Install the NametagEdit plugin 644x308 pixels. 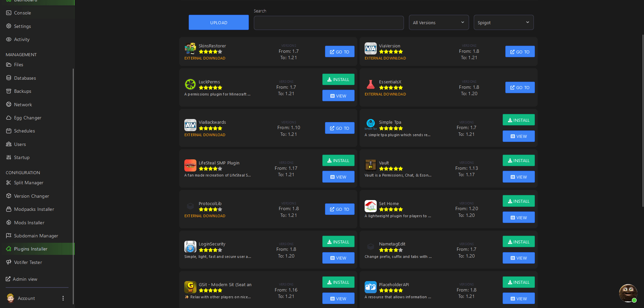coord(519,242)
